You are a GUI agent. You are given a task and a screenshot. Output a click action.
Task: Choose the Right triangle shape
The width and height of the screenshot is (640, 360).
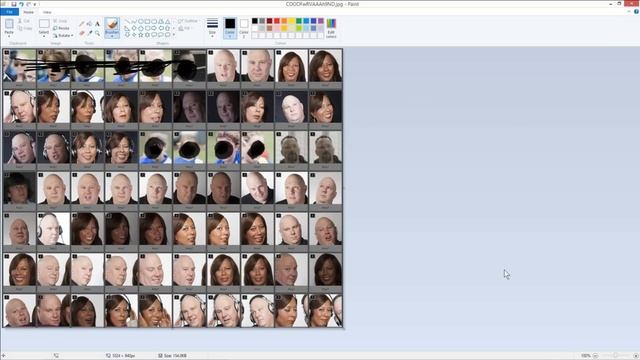tap(127, 28)
